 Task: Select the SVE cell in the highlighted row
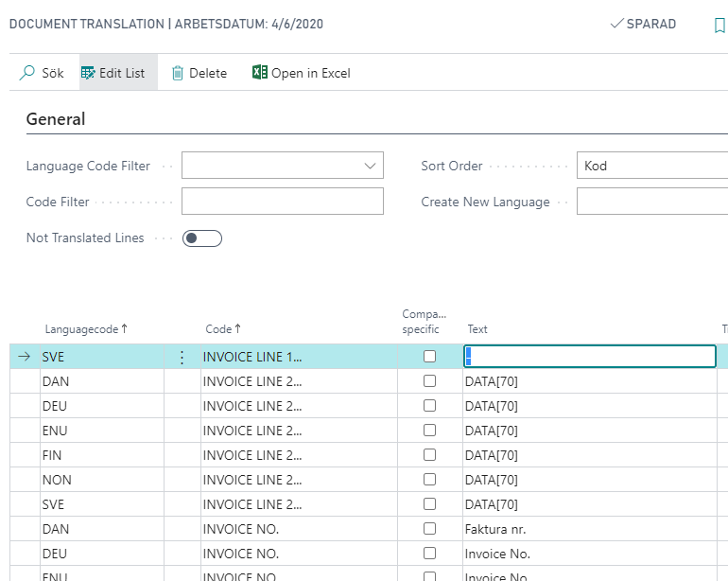102,357
